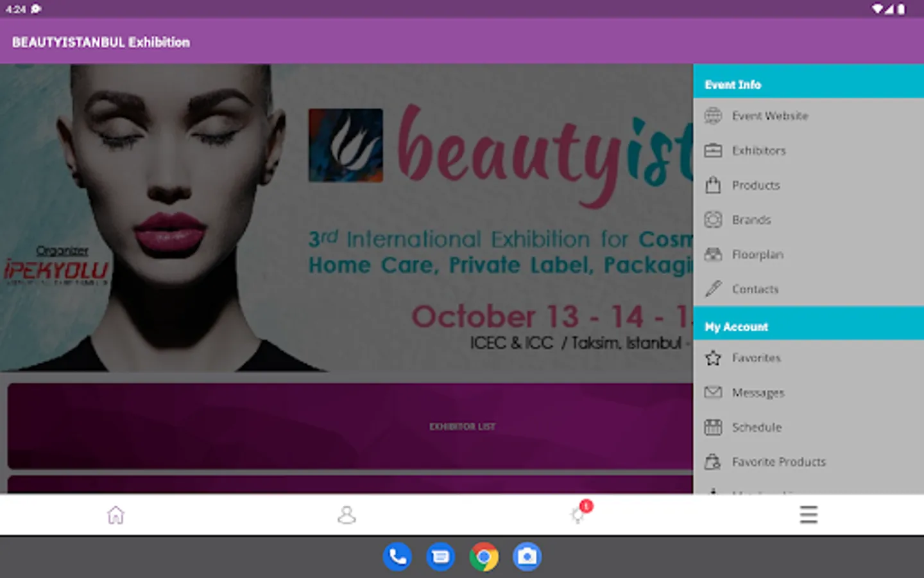
Task: Tap BEAUTYISTANBUL Exhibition title text
Action: tap(101, 42)
